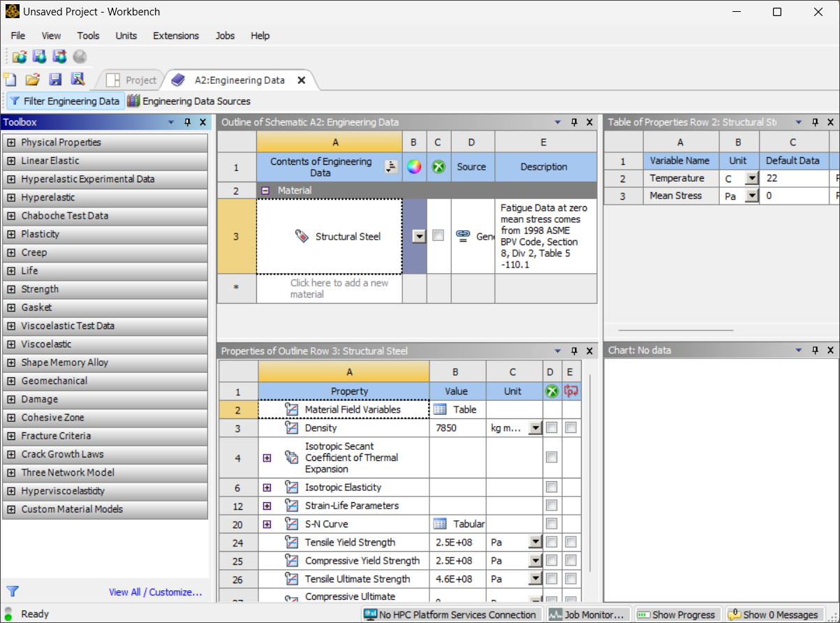Viewport: 840px width, 623px height.
Task: Open the Extensions menu
Action: pyautogui.click(x=176, y=36)
